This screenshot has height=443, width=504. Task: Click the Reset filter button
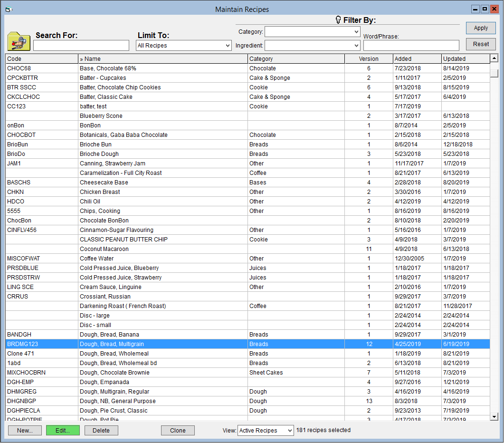point(481,44)
